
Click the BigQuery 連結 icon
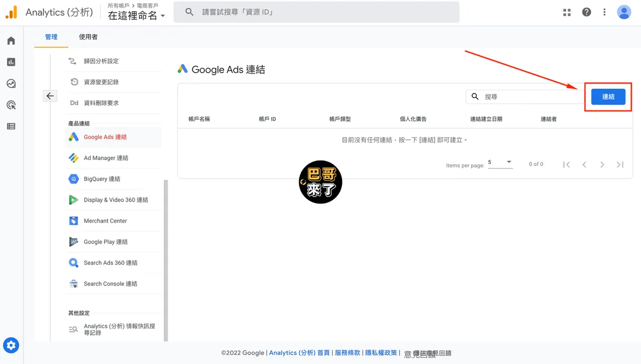click(x=74, y=179)
